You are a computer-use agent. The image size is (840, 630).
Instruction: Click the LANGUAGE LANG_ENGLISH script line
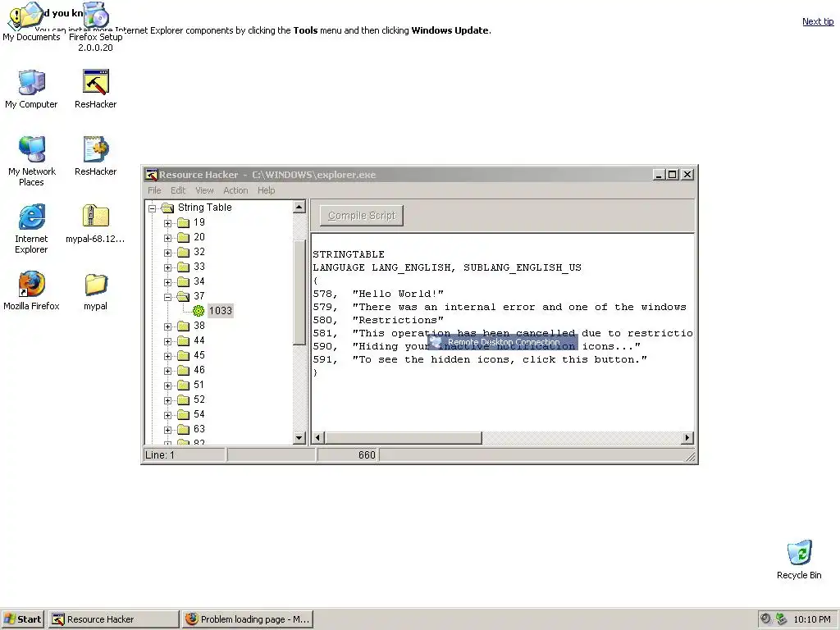pyautogui.click(x=447, y=268)
